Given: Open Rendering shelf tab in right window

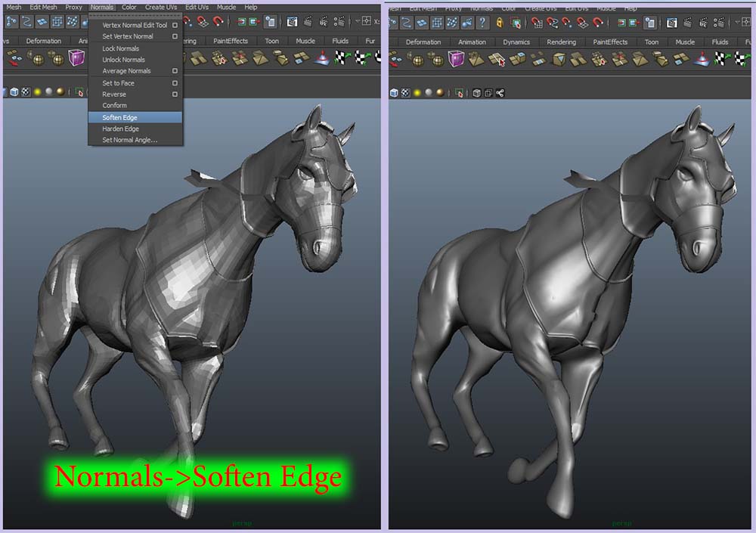Looking at the screenshot, I should [x=561, y=42].
